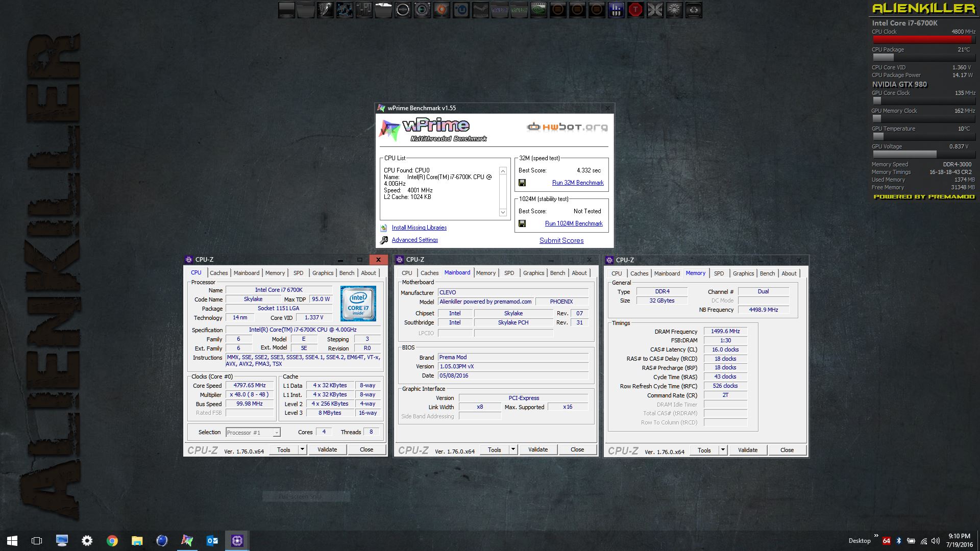This screenshot has width=980, height=551.
Task: Click the red 64 tray icon
Action: (887, 541)
